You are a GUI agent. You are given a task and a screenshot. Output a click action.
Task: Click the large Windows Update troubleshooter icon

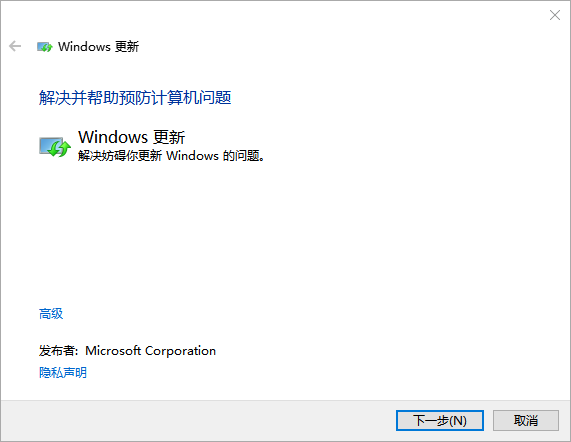tap(55, 147)
